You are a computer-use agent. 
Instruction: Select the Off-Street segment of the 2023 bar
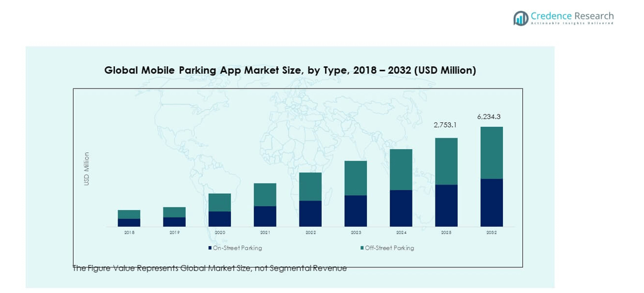355,178
